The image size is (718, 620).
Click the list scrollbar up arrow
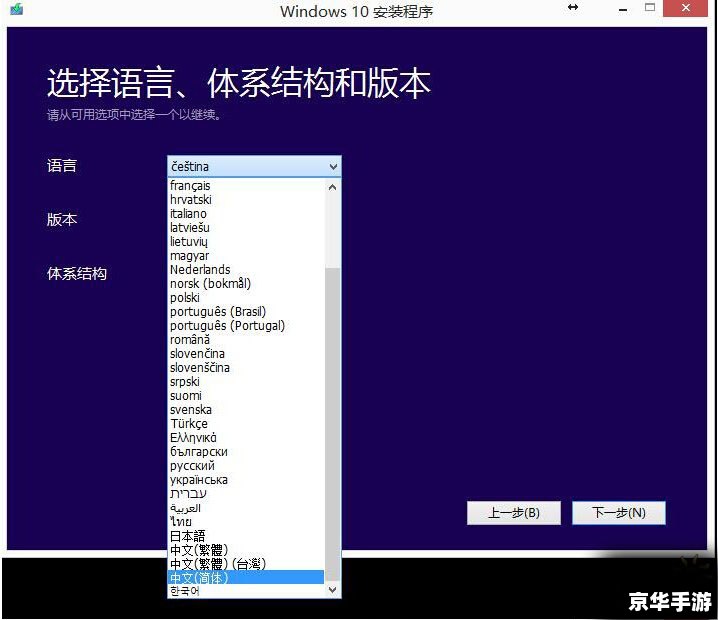pyautogui.click(x=332, y=187)
